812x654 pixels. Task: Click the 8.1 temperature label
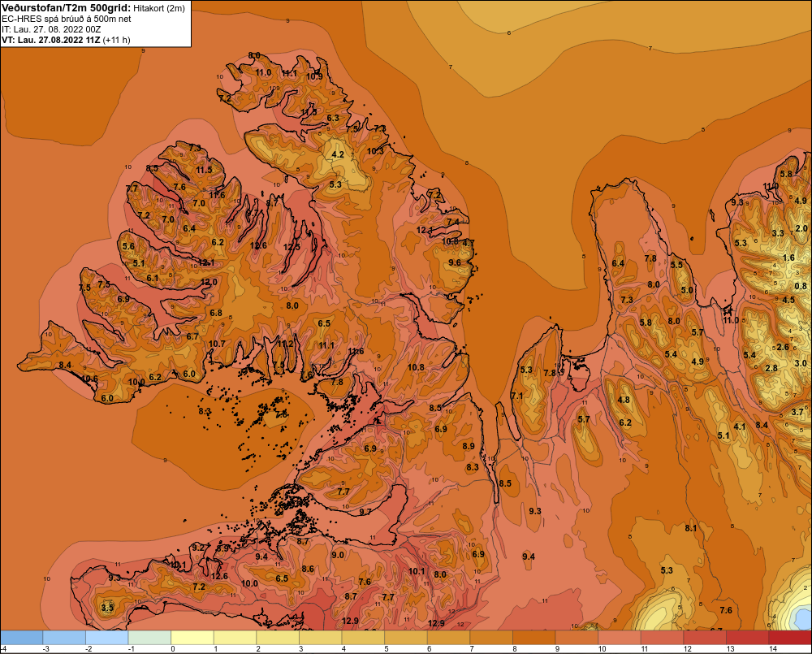pos(691,528)
